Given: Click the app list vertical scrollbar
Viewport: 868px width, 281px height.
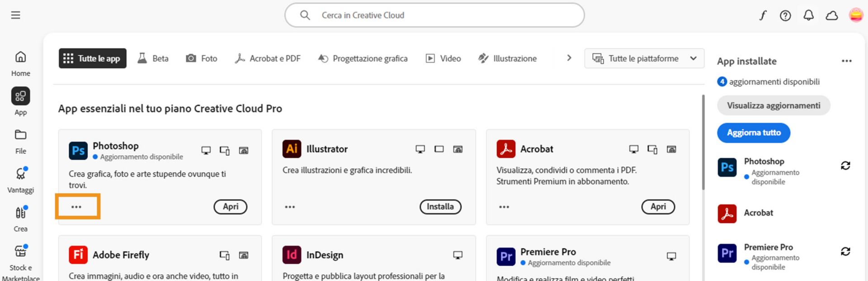Looking at the screenshot, I should (703, 143).
